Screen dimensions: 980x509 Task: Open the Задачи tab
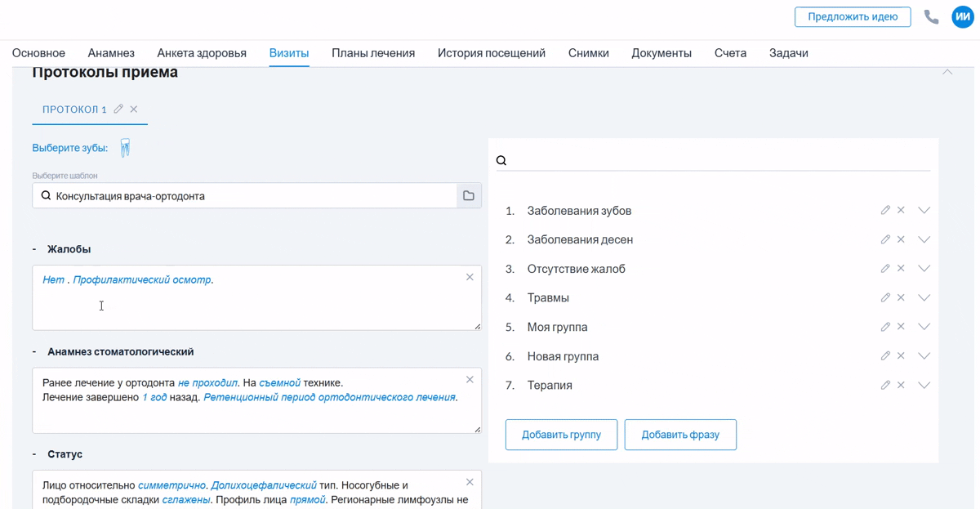[x=789, y=53]
